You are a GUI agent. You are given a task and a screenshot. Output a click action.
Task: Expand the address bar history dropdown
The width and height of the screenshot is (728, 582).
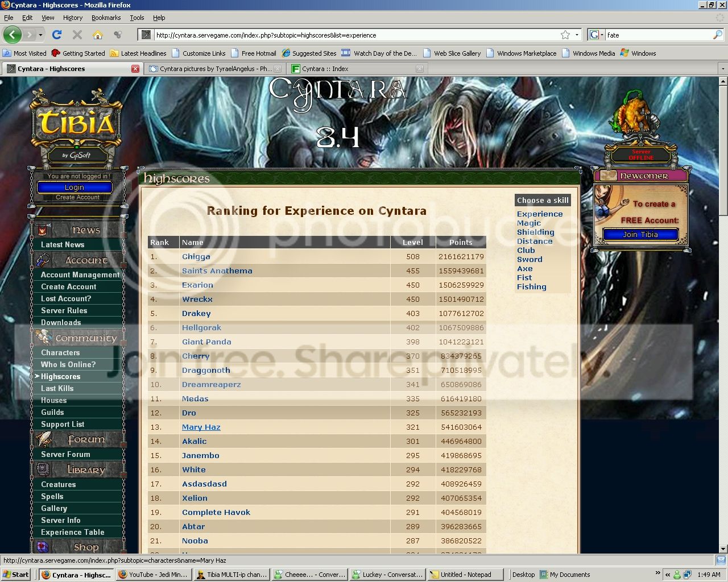(x=577, y=35)
